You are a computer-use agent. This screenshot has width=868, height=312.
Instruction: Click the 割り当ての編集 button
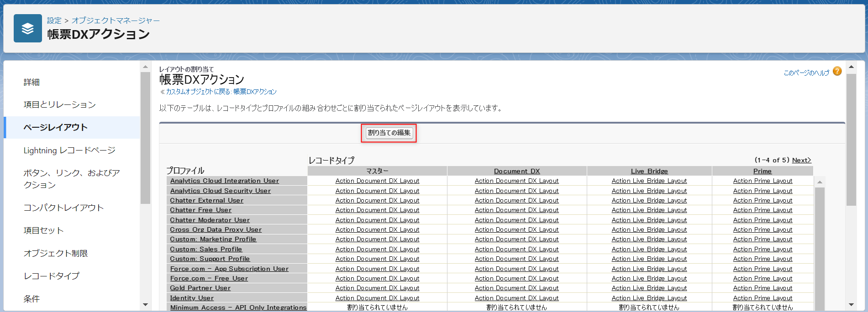click(389, 133)
